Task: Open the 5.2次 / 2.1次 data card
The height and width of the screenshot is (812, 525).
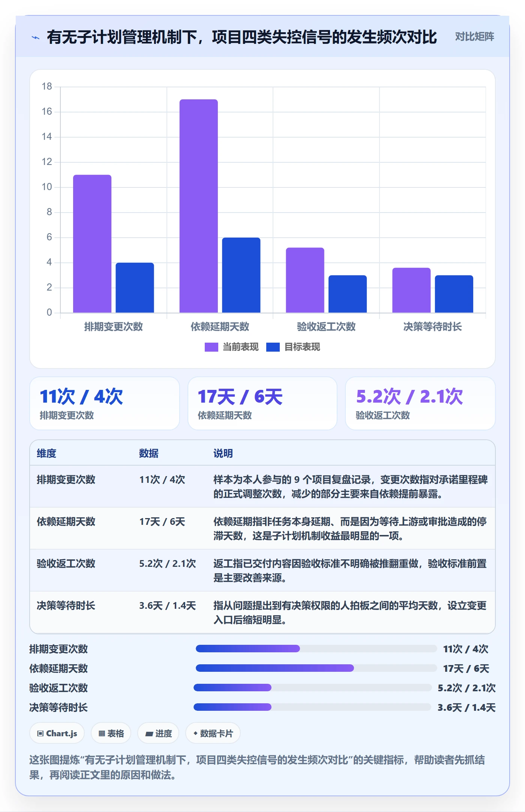Action: [x=420, y=403]
